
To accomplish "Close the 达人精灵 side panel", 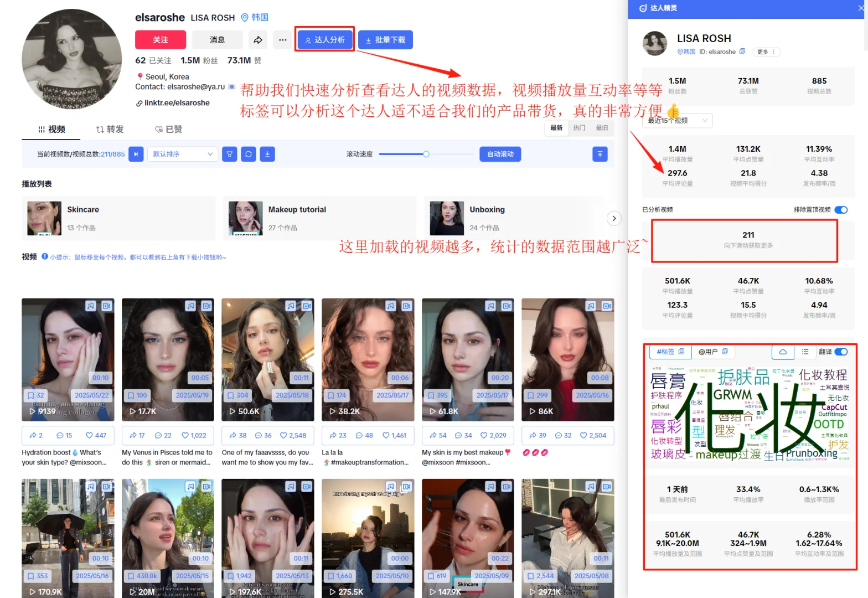I will (x=861, y=8).
